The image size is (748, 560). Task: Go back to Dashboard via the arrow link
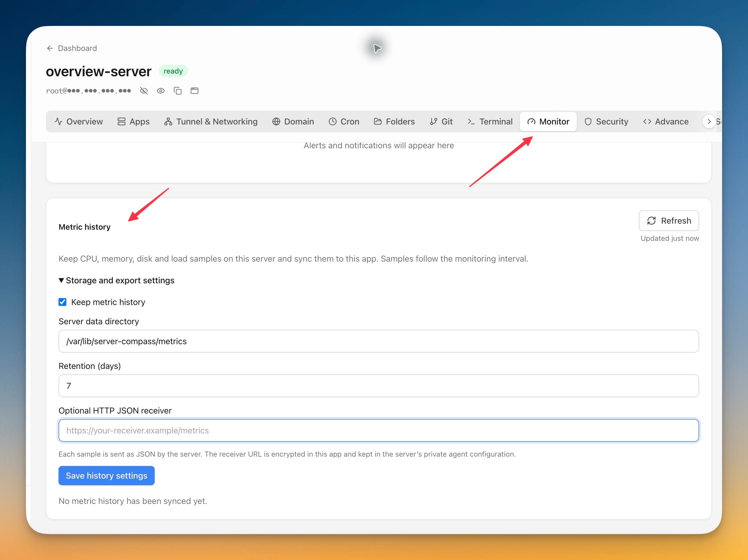coord(71,48)
